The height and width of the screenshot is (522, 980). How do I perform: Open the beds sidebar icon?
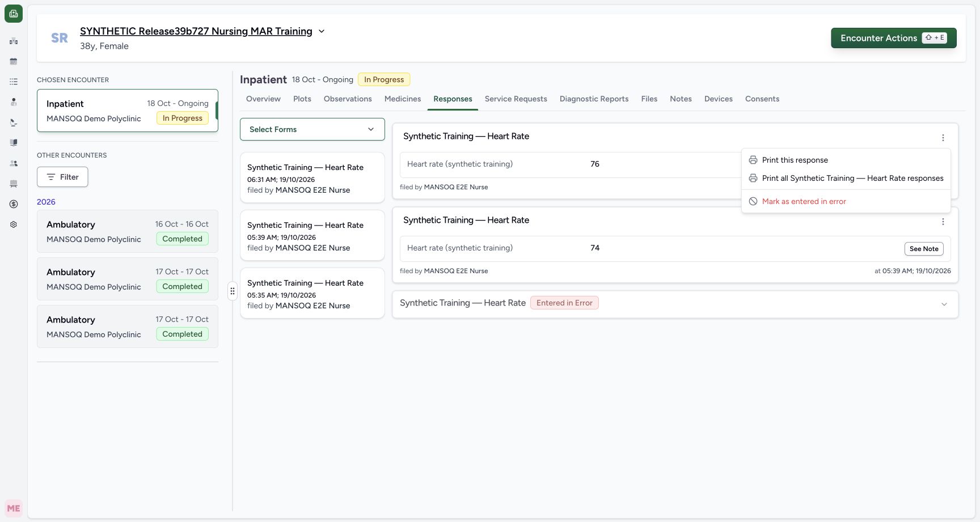[14, 184]
